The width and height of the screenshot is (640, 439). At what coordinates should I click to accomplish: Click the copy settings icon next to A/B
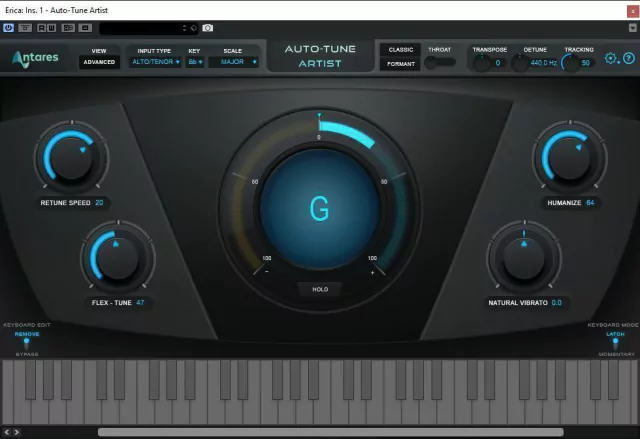pyautogui.click(x=85, y=28)
